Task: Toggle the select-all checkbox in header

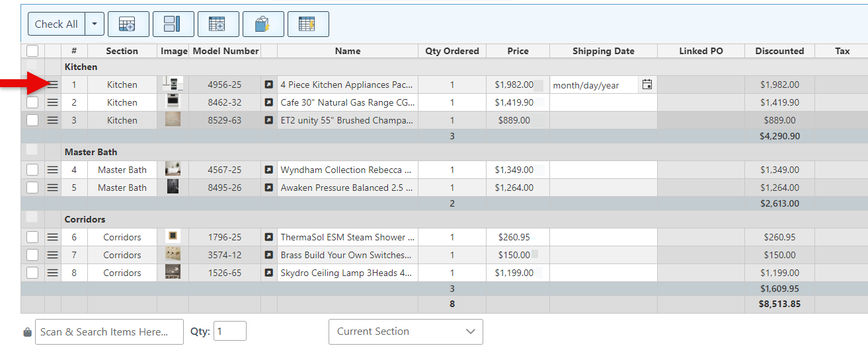Action: (x=32, y=51)
